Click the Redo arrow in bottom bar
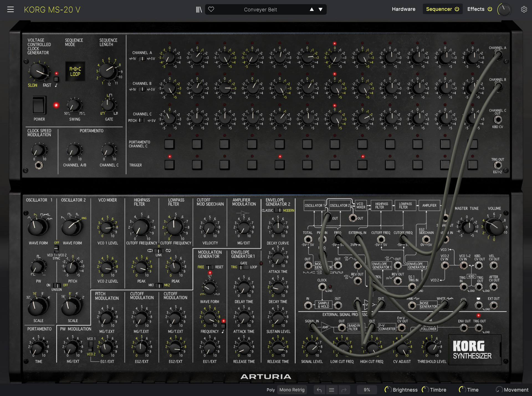 [x=344, y=390]
